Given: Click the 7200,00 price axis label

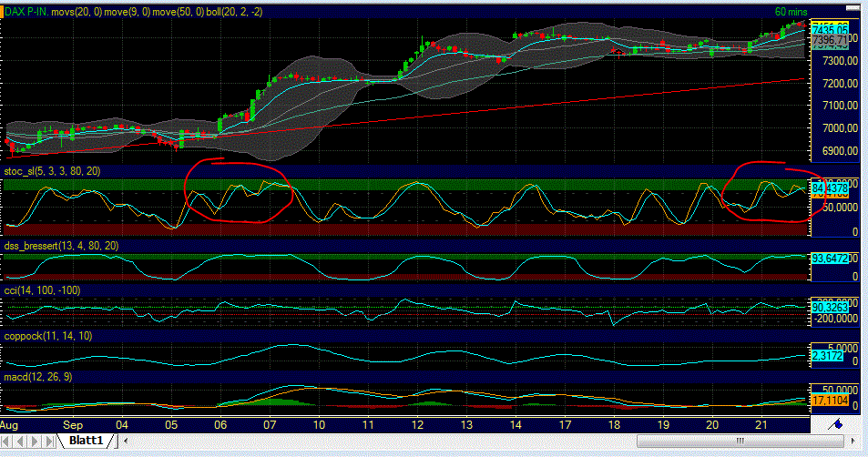Looking at the screenshot, I should (x=841, y=84).
